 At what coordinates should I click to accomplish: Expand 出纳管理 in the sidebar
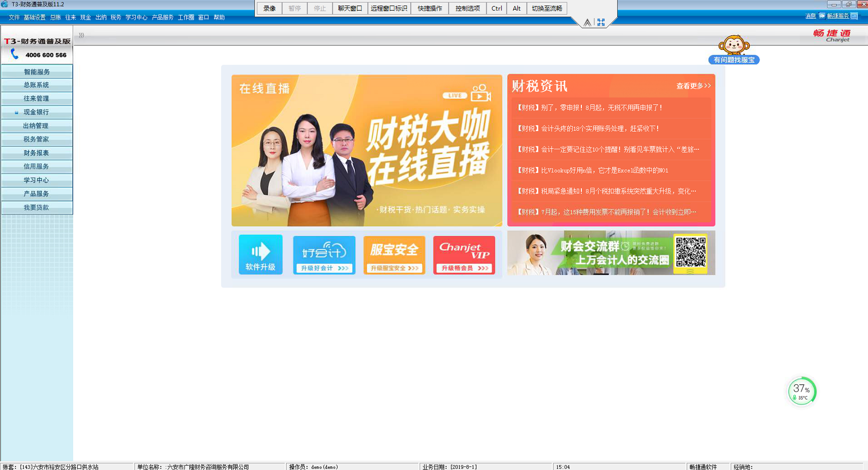coord(37,126)
